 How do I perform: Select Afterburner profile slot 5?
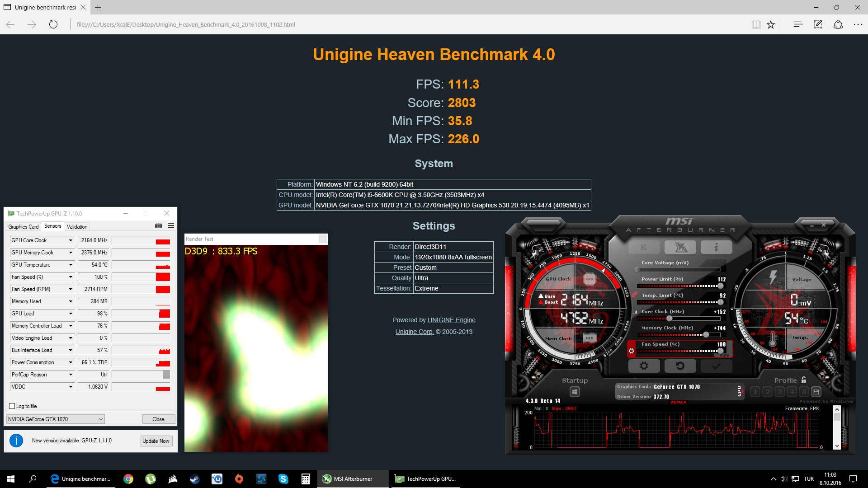tap(804, 392)
